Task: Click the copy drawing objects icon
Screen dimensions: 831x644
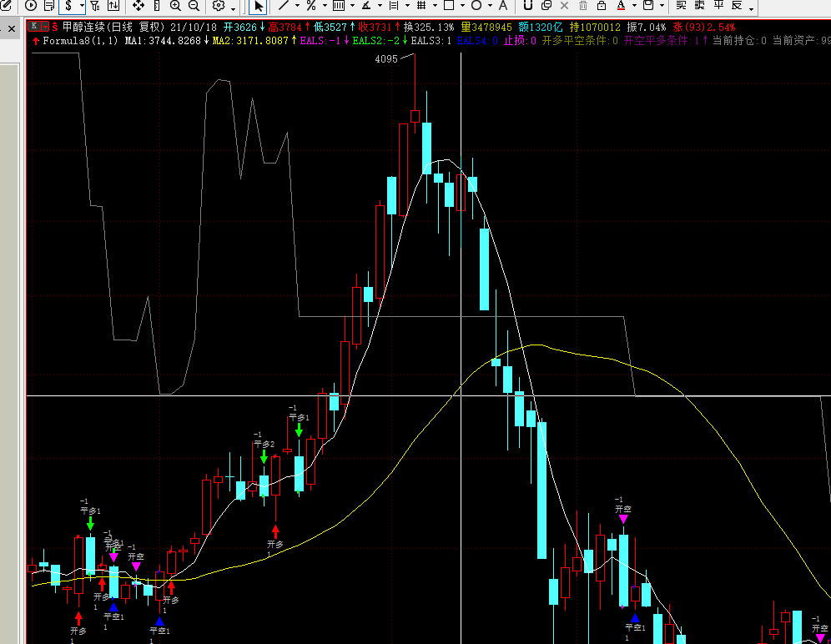Action: (546, 5)
